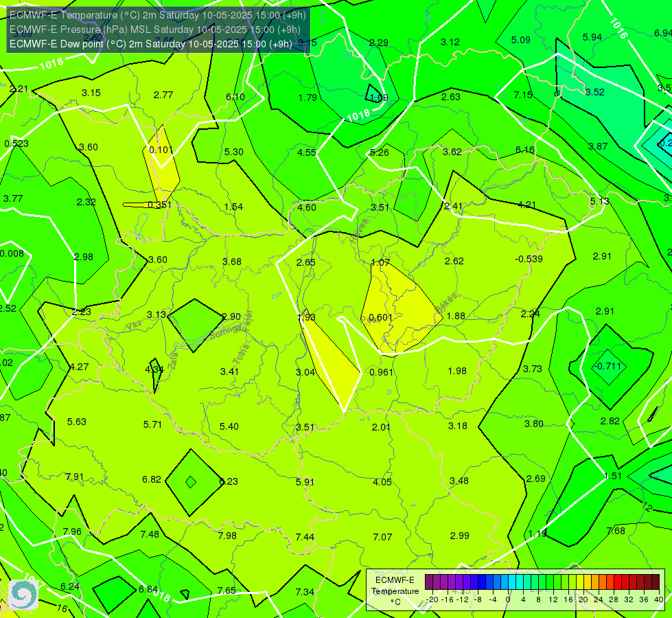Click the dew point value '5.30'
This screenshot has width=672, height=618.
pos(233,152)
